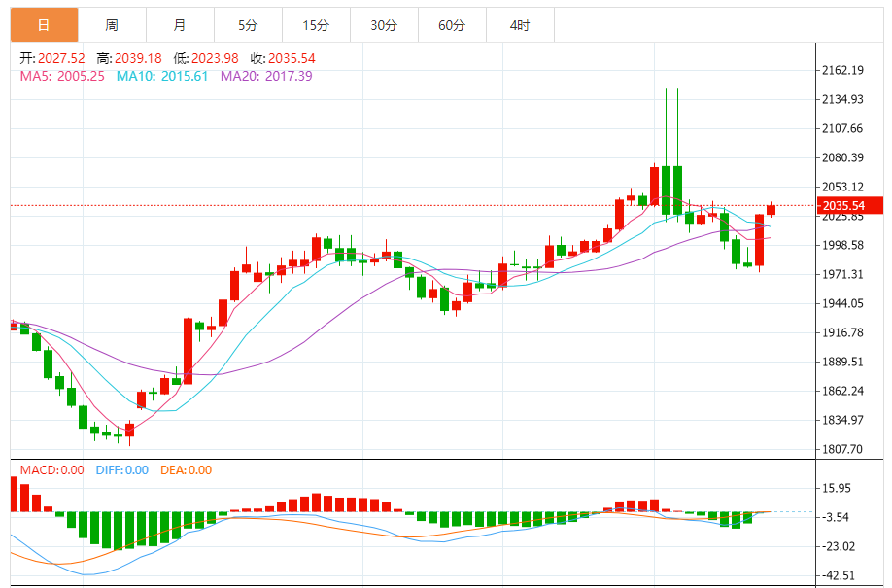
Task: Click the 1889.51 price axis label
Action: [x=842, y=362]
